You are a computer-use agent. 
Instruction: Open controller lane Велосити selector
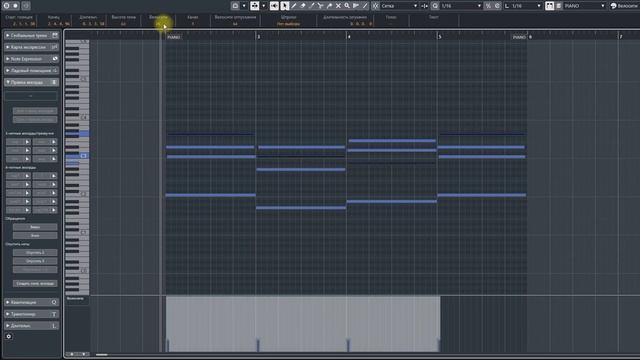(x=77, y=298)
